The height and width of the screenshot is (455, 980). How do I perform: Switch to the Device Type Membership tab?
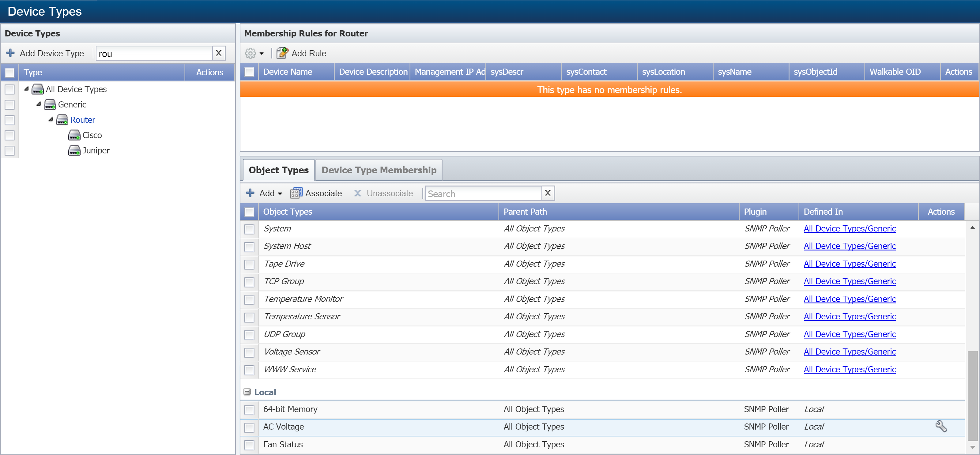379,170
